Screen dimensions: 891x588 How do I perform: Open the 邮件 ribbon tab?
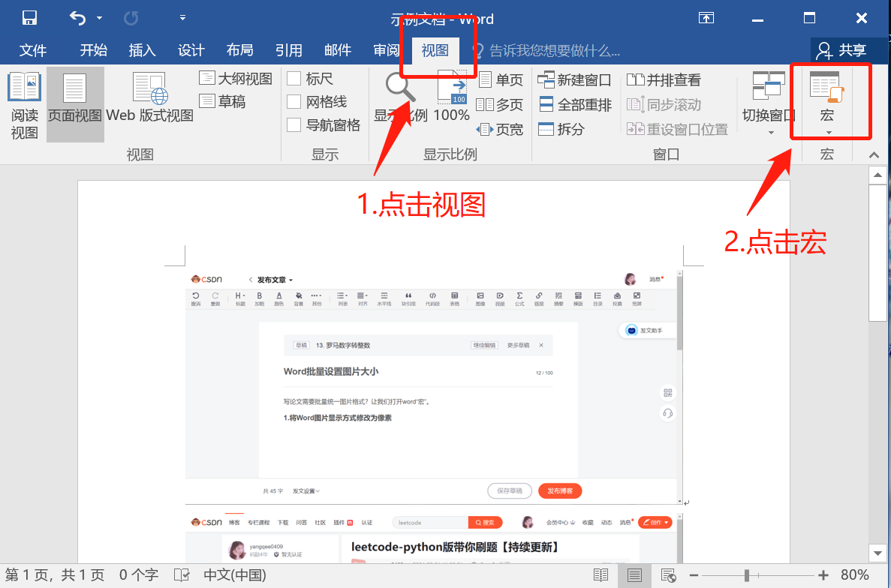coord(338,50)
